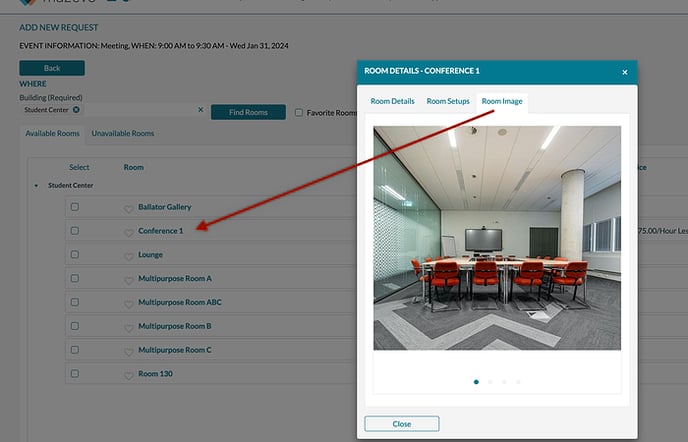Click the Find Rooms button
This screenshot has height=442, width=688.
coord(248,112)
